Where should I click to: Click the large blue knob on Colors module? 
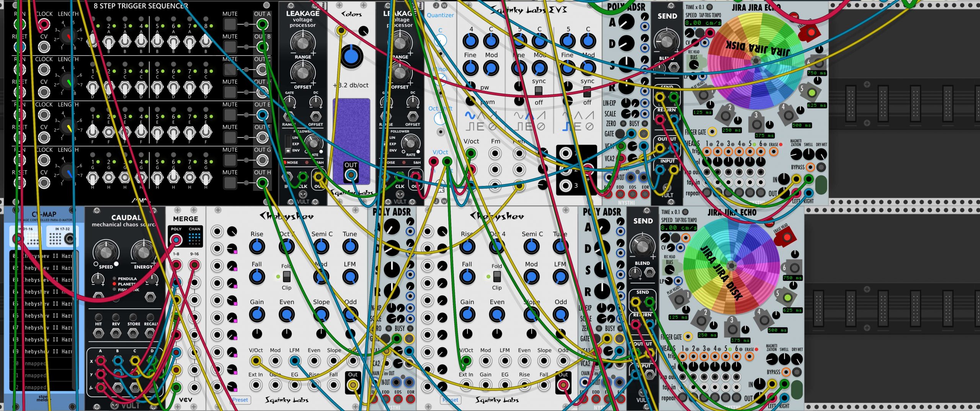pyautogui.click(x=351, y=56)
